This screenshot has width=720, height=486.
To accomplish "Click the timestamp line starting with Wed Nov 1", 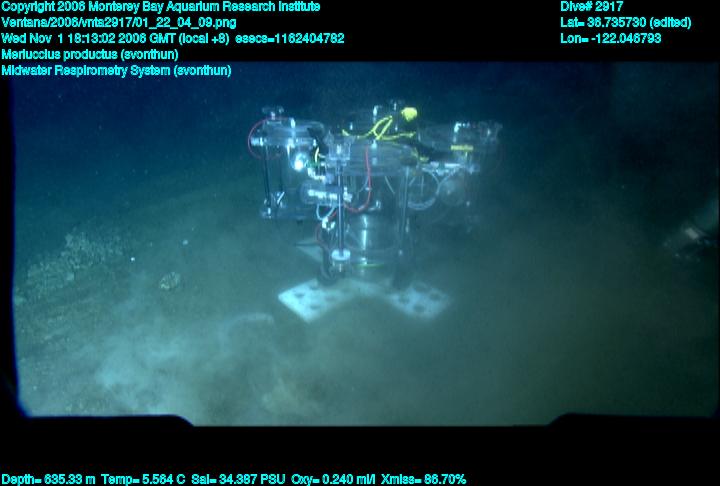I will click(173, 38).
